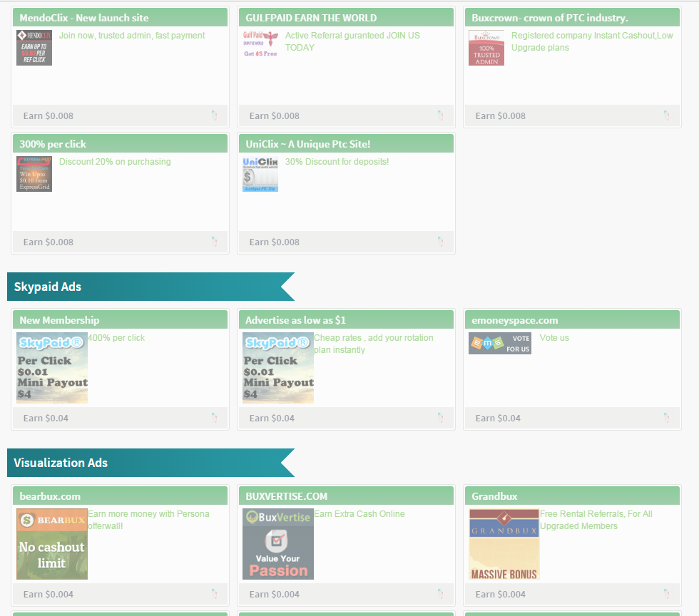Open 'Buxcrown- crown of PTC industry.' ad title
The image size is (699, 616).
550,18
